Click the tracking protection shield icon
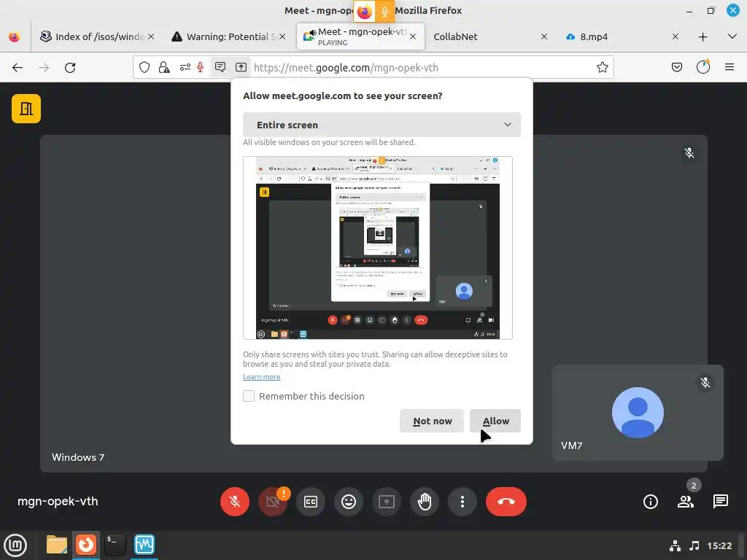This screenshot has width=747, height=560. point(144,68)
